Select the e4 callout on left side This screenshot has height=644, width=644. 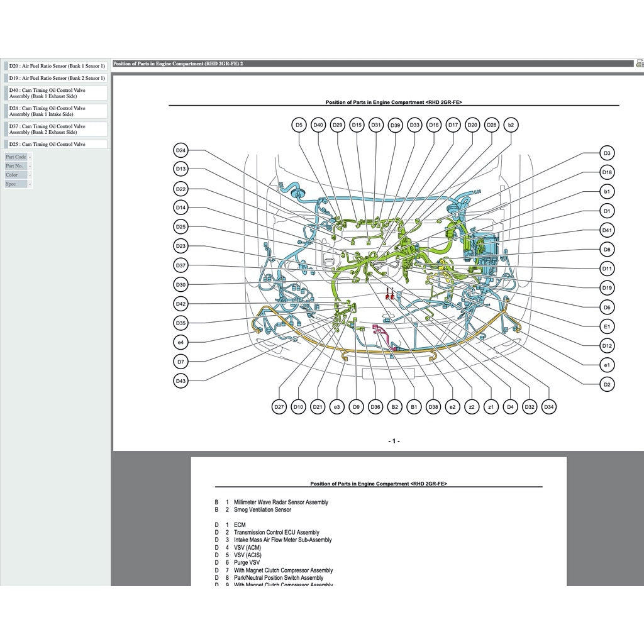tap(180, 342)
